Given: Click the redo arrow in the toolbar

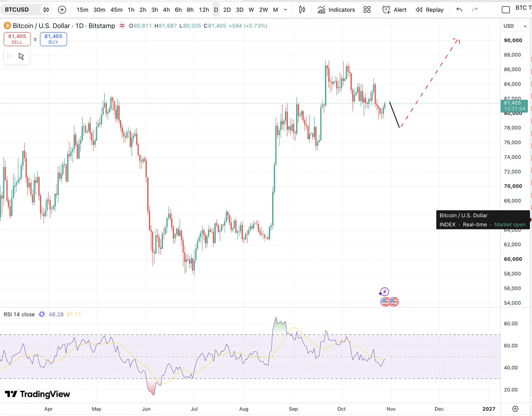Looking at the screenshot, I should point(475,10).
